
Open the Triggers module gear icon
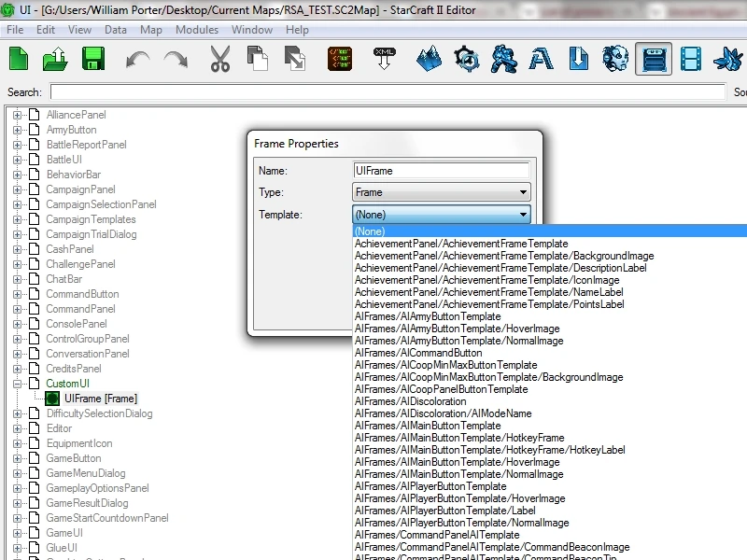[466, 59]
